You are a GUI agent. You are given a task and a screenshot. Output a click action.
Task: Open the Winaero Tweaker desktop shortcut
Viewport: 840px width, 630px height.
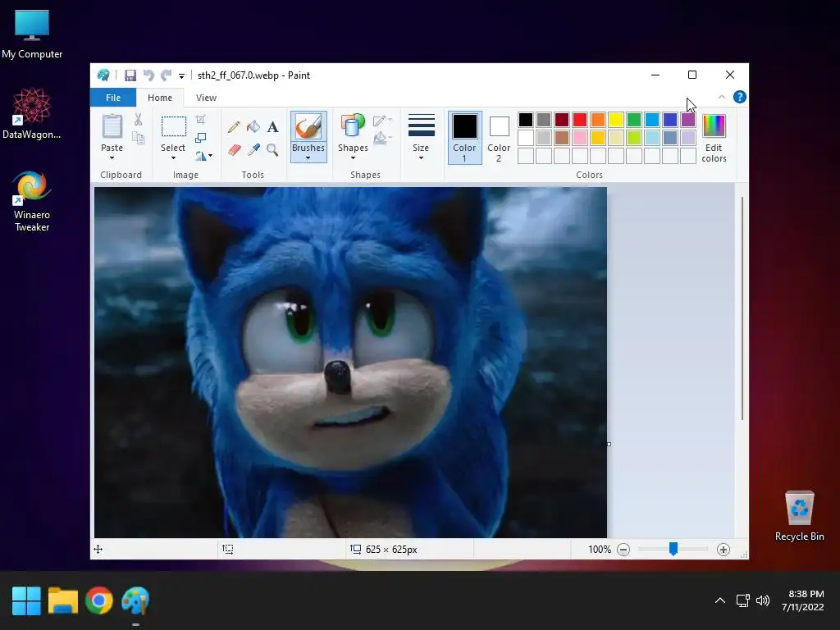pyautogui.click(x=32, y=202)
